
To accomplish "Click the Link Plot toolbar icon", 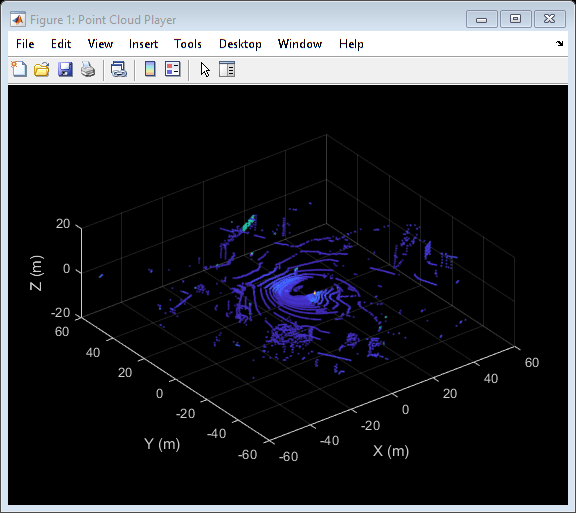I will (x=119, y=69).
